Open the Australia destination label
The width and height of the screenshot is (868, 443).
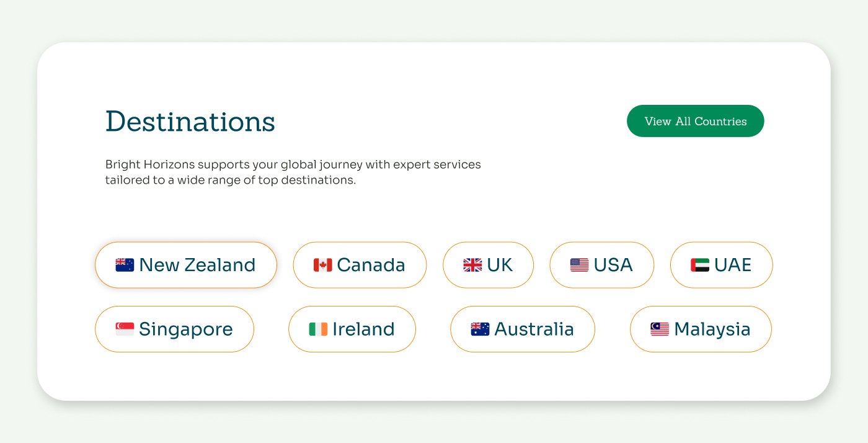click(x=534, y=329)
